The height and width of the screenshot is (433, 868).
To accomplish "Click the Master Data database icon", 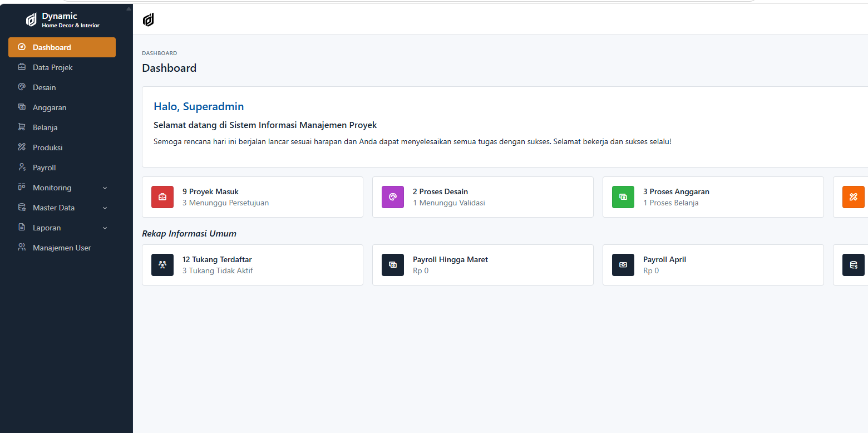I will [x=22, y=208].
